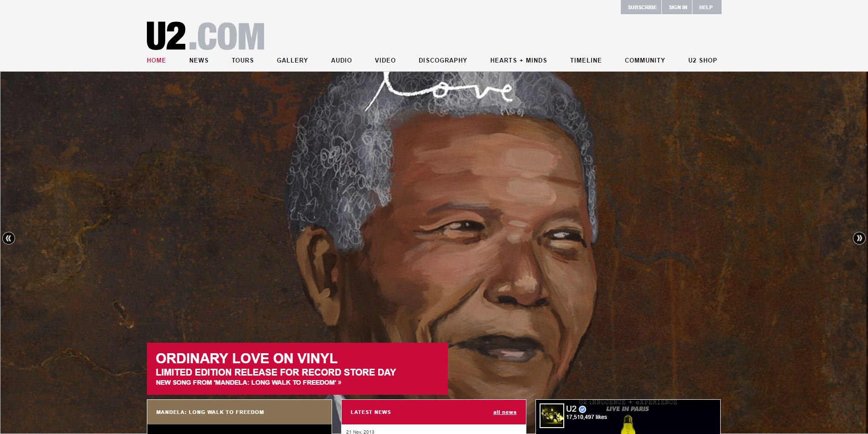The image size is (868, 434).
Task: Click the U2.com logo
Action: (206, 36)
